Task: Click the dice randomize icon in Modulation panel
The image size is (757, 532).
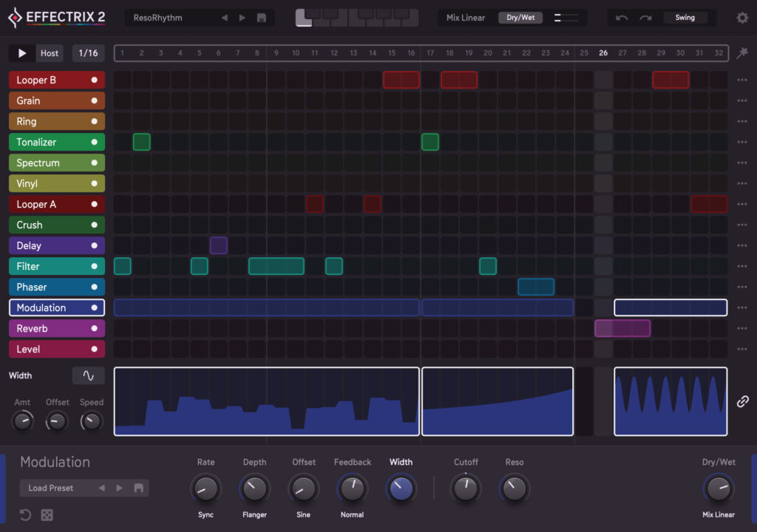Action: pos(47,515)
